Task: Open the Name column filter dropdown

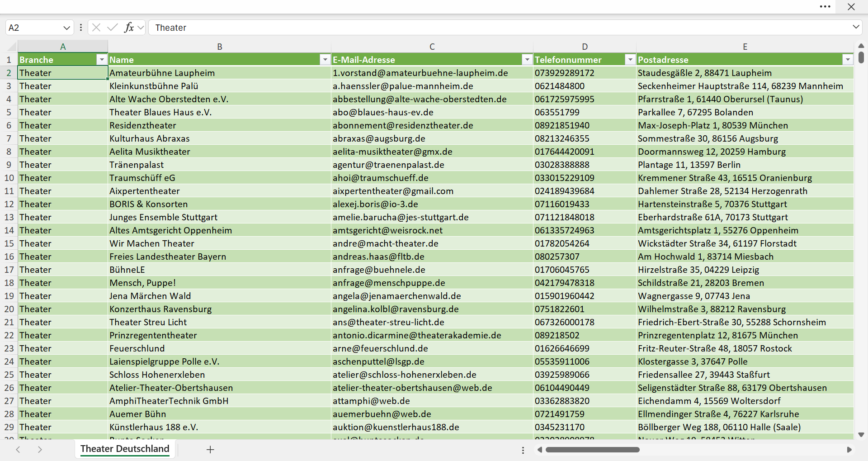Action: coord(325,60)
